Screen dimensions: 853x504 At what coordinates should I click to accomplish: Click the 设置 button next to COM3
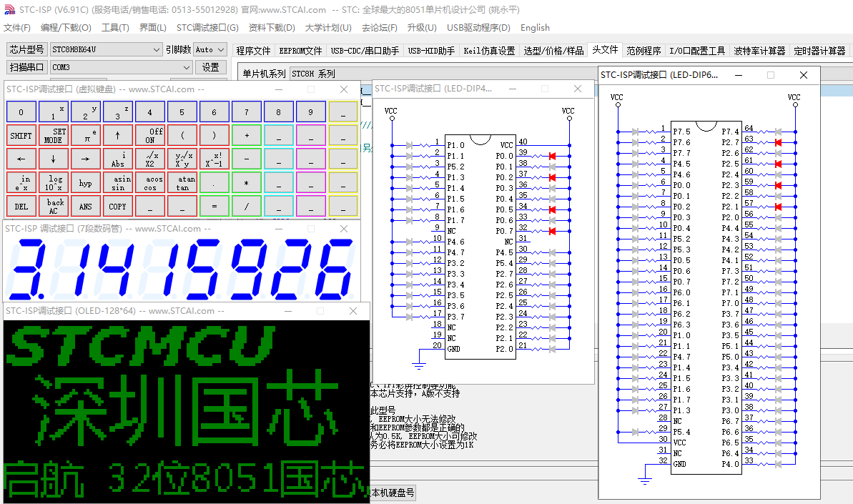pos(210,67)
